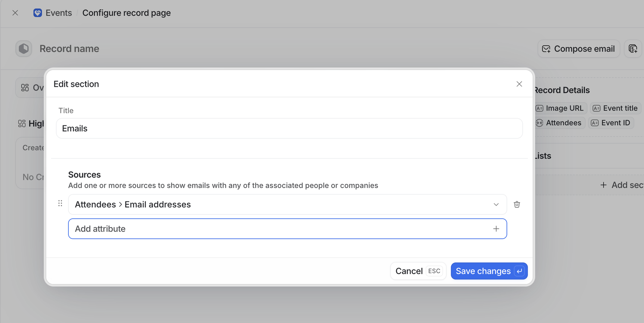Expand the Attendees Email addresses source dropdown
Image resolution: width=644 pixels, height=323 pixels.
click(x=496, y=204)
